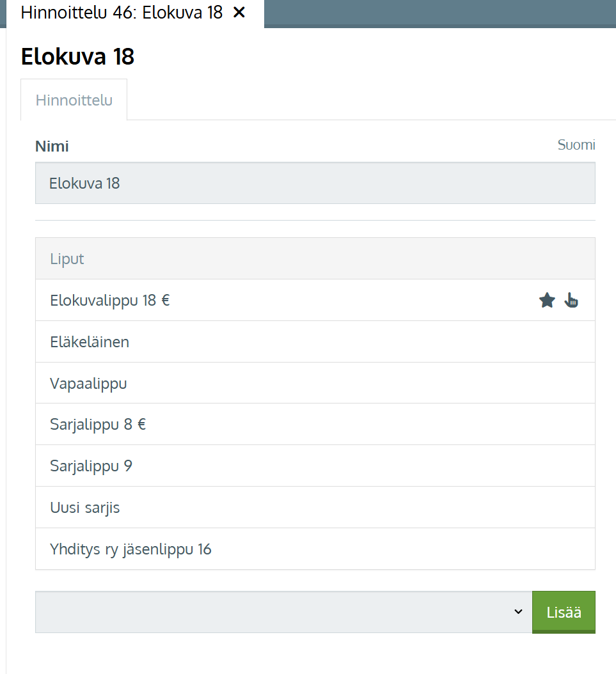The width and height of the screenshot is (616, 674).
Task: Close the Hinnoittelu 46: Elokuva 18 tab
Action: click(239, 13)
